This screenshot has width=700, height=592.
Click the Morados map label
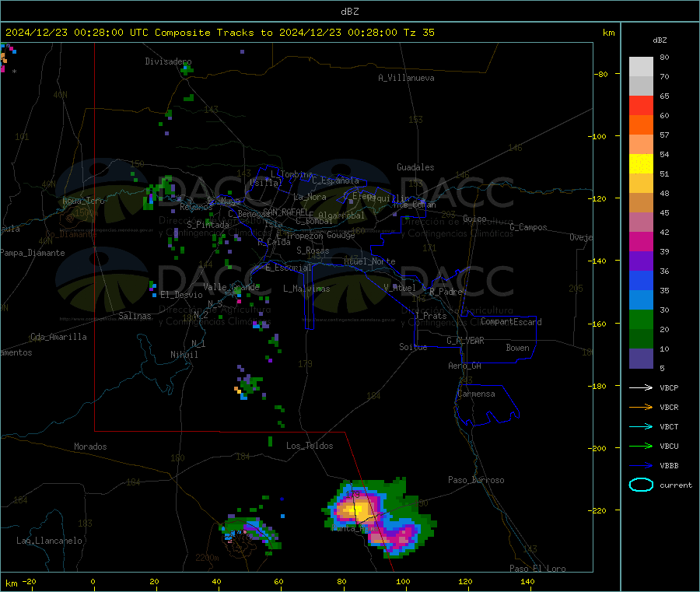90,447
